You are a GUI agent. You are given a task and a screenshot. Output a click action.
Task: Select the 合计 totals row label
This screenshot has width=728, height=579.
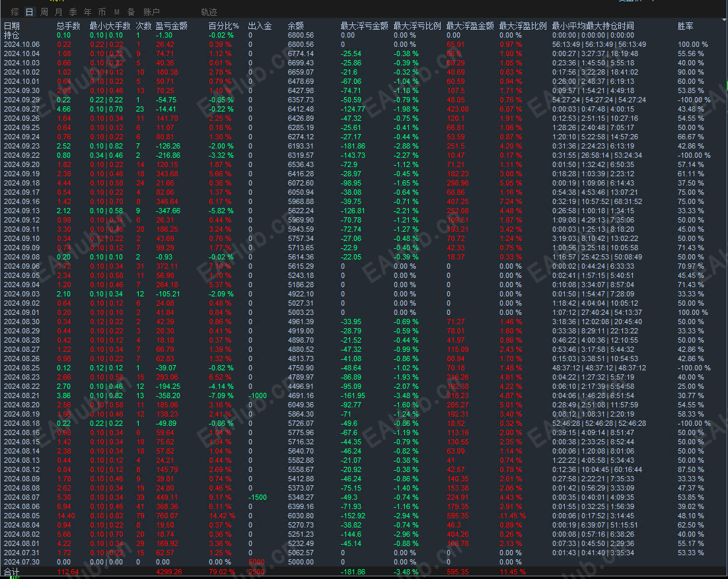pos(12,572)
